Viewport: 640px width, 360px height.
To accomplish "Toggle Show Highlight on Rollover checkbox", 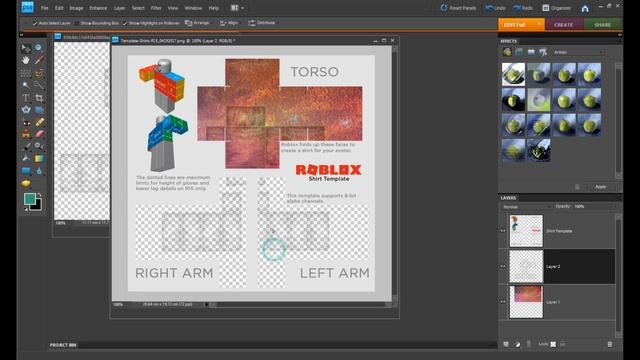I will tap(125, 23).
